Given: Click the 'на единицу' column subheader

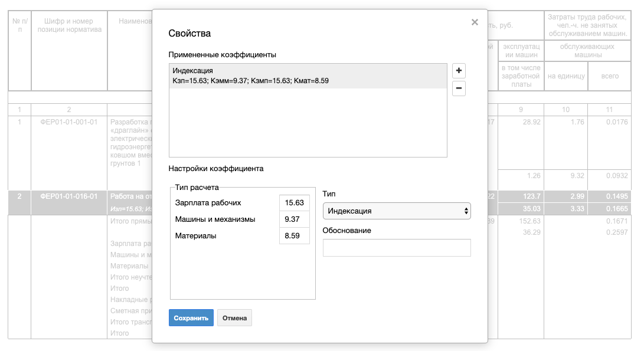Looking at the screenshot, I should [x=566, y=76].
